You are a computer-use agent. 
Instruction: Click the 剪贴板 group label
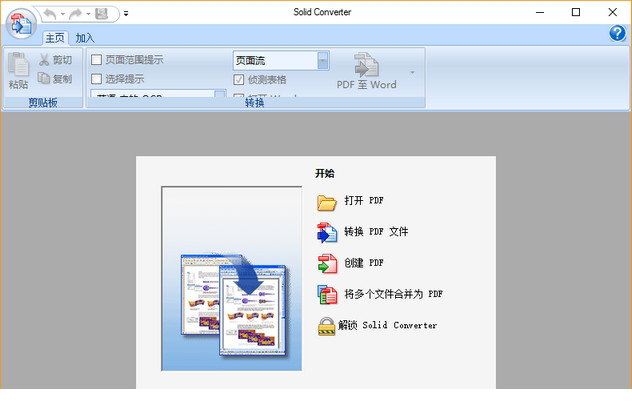[x=43, y=102]
